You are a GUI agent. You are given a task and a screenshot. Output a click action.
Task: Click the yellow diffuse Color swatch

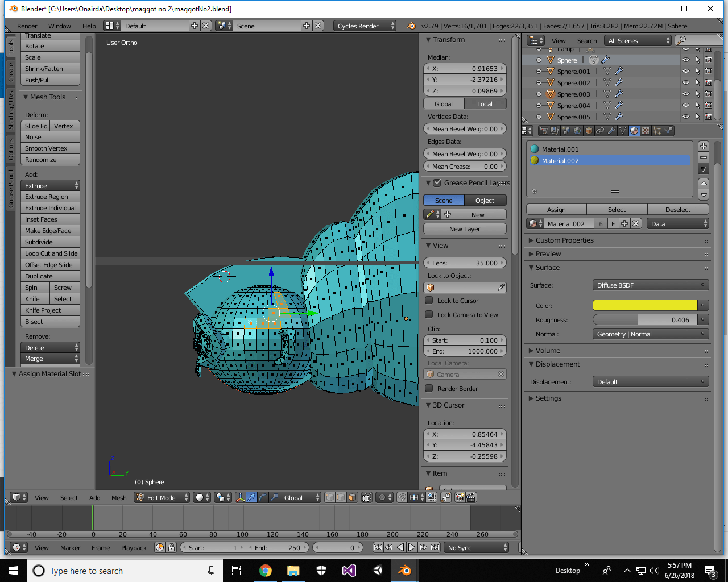[645, 305]
